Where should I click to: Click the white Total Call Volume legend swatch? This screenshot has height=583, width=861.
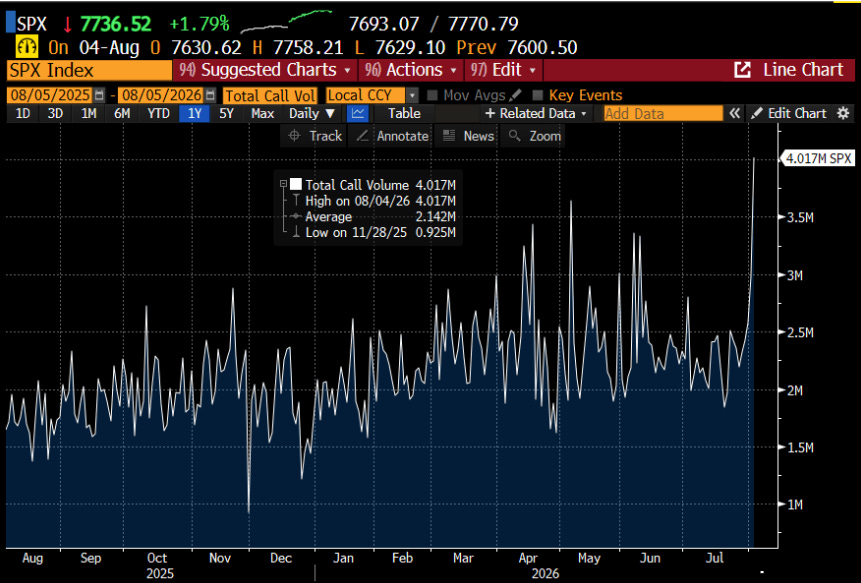296,184
